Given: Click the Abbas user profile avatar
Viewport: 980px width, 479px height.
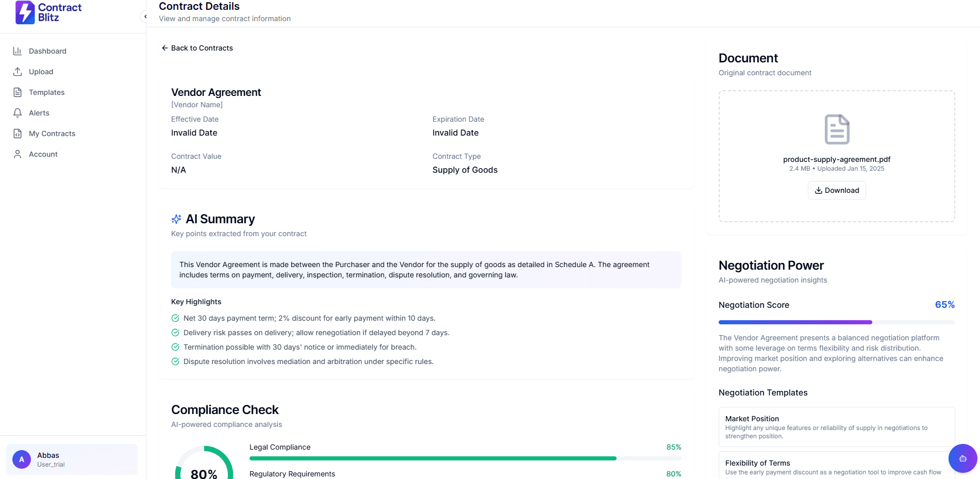Looking at the screenshot, I should 21,459.
